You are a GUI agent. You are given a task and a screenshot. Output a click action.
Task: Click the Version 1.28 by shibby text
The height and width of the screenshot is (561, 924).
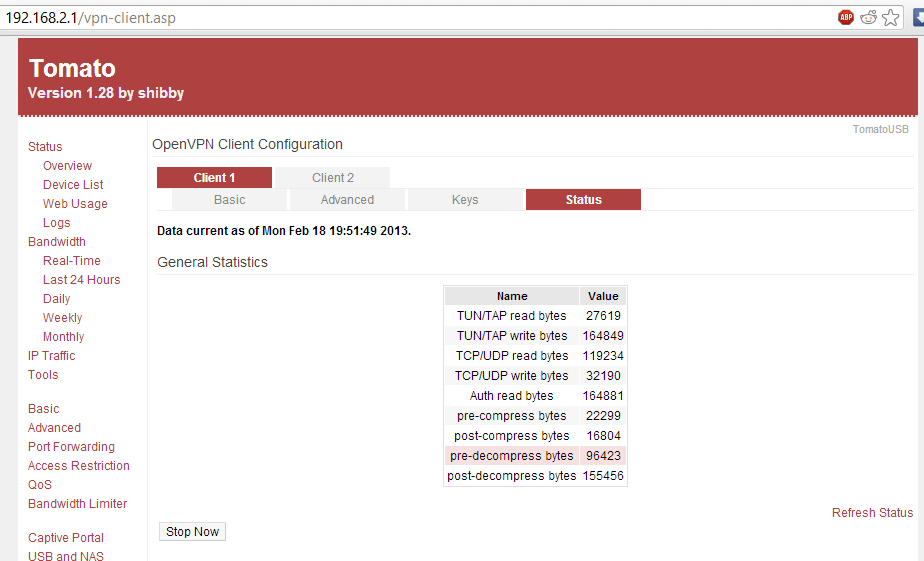pos(105,93)
